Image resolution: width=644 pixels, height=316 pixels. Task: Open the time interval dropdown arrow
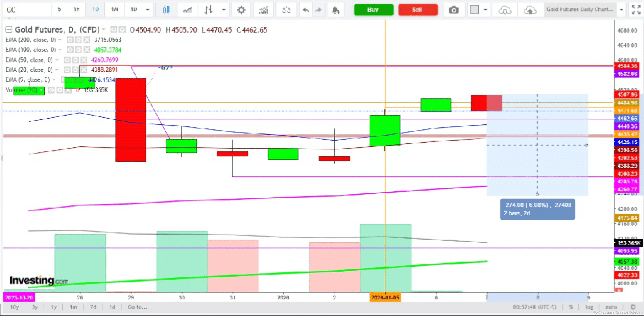click(148, 9)
